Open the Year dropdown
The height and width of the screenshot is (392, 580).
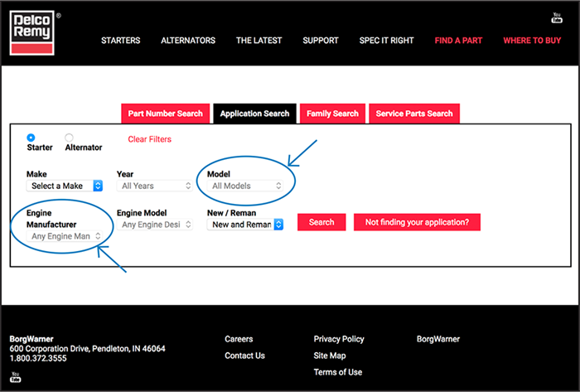click(155, 186)
